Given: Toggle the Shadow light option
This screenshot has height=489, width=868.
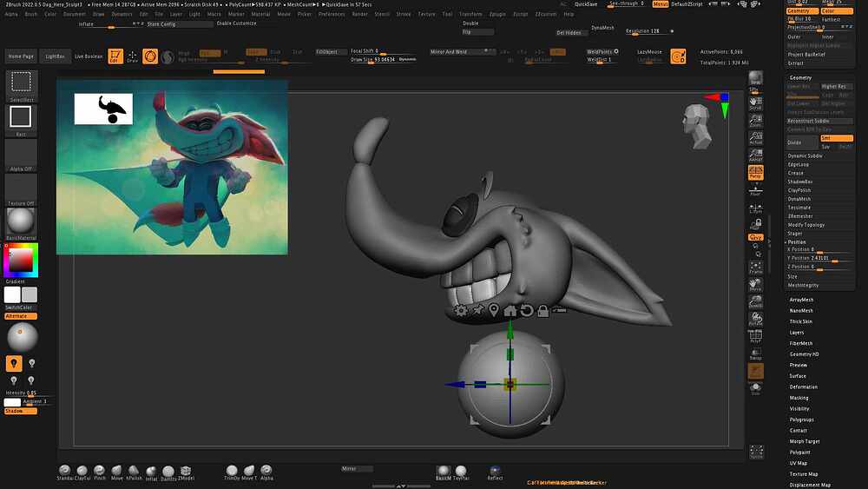Looking at the screenshot, I should 21,411.
